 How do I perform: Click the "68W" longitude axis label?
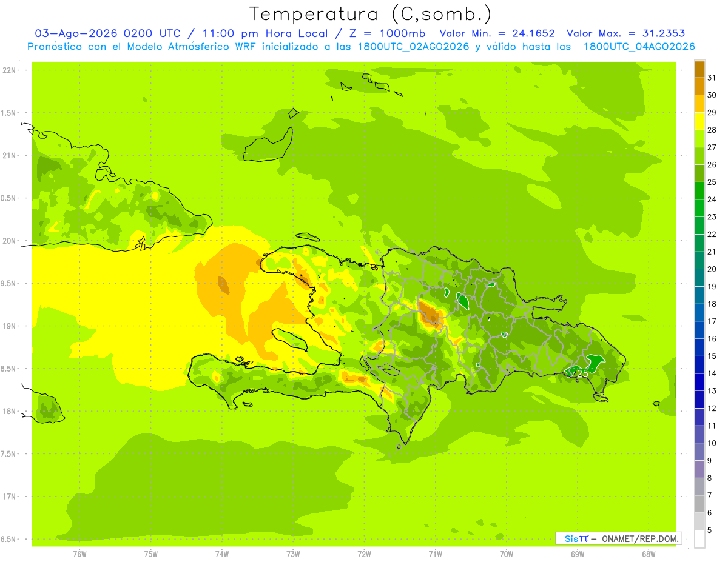(649, 554)
